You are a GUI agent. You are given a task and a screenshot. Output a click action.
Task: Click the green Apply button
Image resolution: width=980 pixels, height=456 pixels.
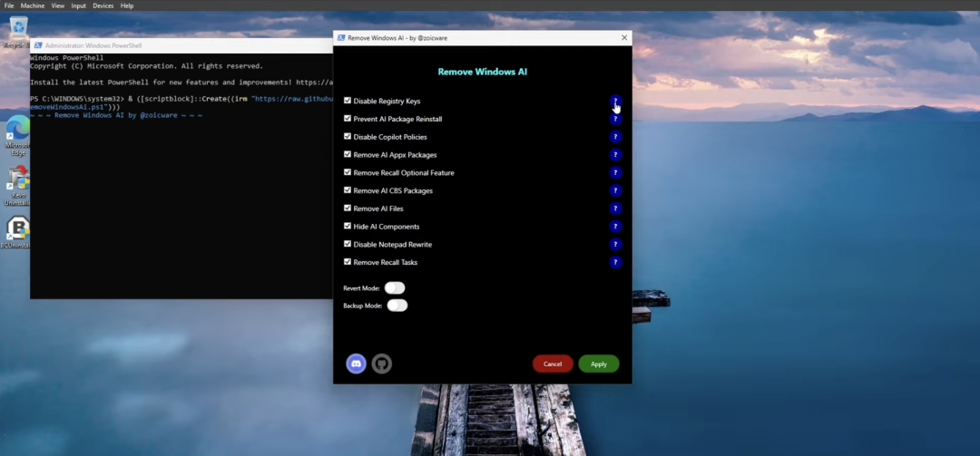pyautogui.click(x=599, y=364)
